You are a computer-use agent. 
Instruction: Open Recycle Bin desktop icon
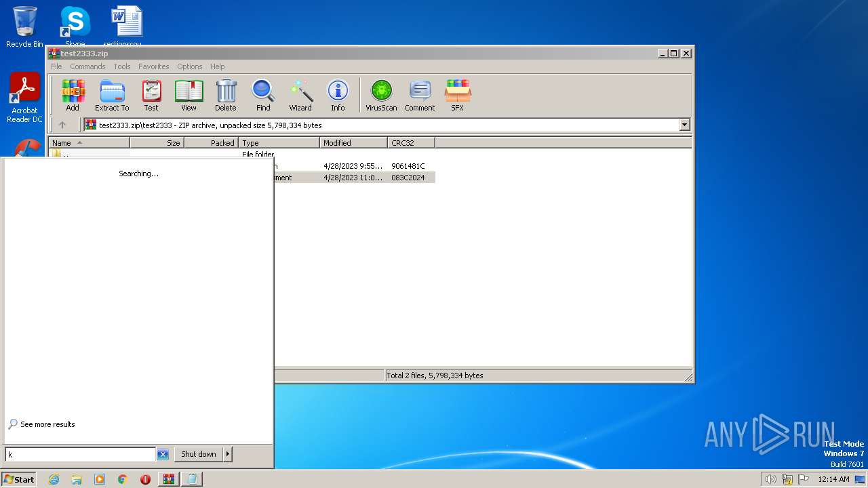[24, 27]
